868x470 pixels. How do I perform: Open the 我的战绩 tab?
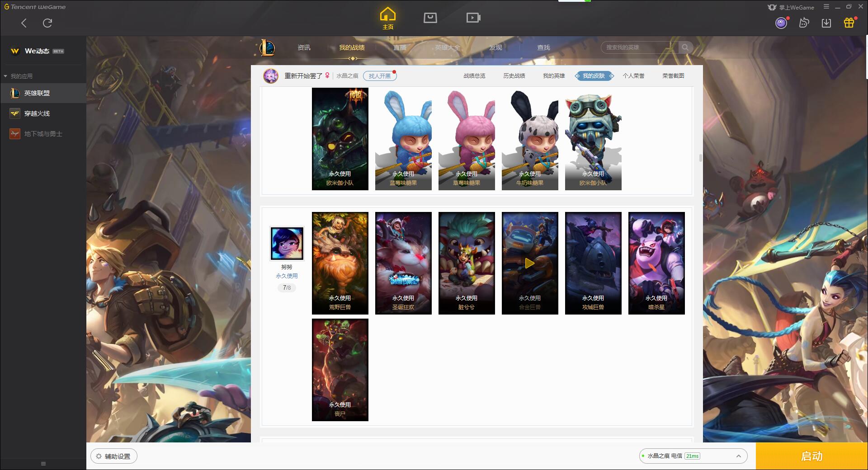pos(352,47)
